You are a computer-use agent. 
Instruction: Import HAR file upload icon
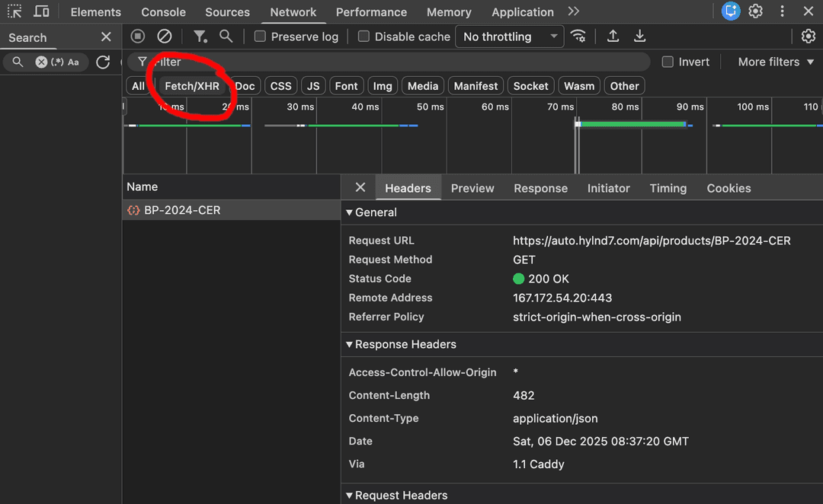613,37
